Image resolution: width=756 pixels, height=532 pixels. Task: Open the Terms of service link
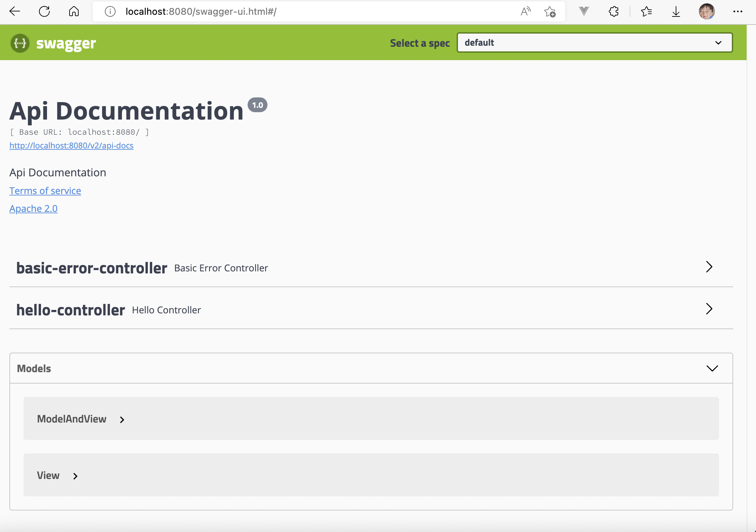(45, 191)
